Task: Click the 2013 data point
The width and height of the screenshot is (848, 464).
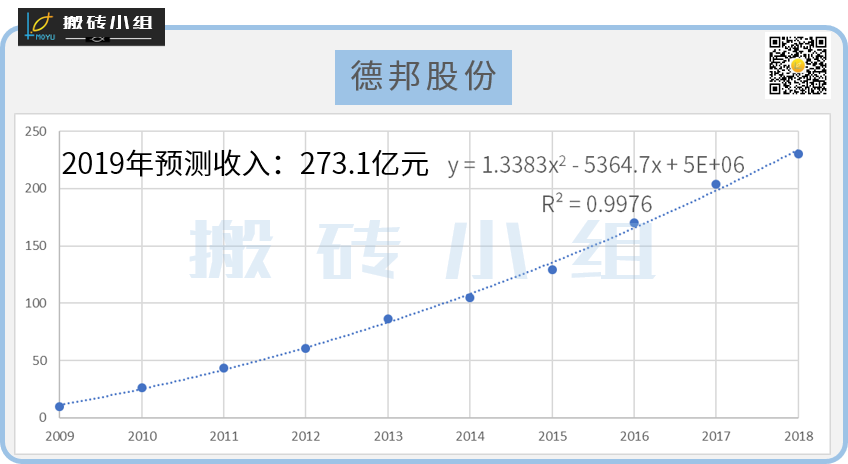Action: pos(388,319)
